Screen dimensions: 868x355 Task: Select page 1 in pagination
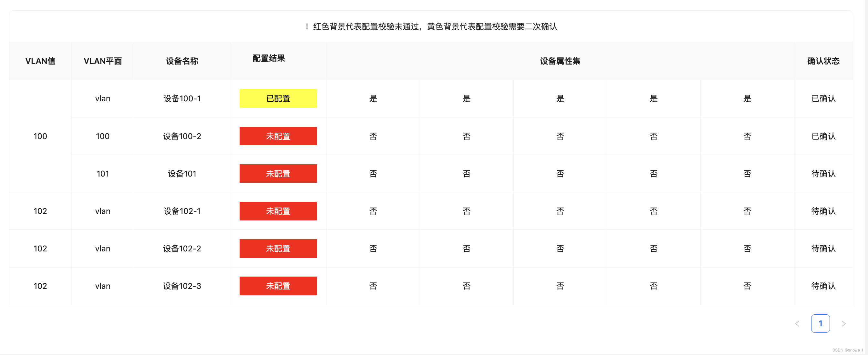[x=820, y=324]
